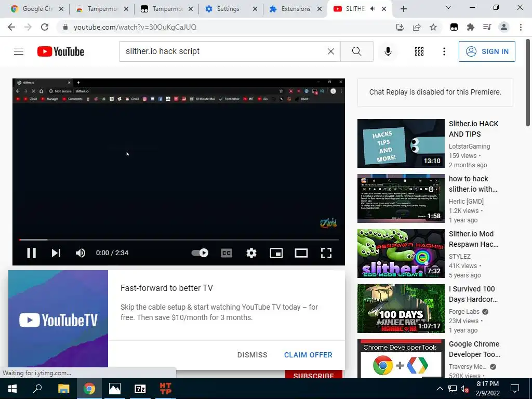The height and width of the screenshot is (399, 532).
Task: Toggle closed captions on the player
Action: pyautogui.click(x=227, y=253)
